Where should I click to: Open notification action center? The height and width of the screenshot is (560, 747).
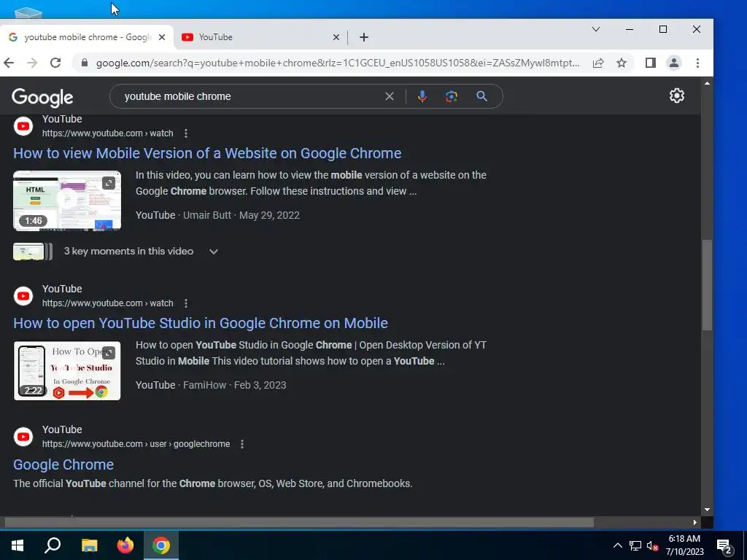pyautogui.click(x=724, y=547)
